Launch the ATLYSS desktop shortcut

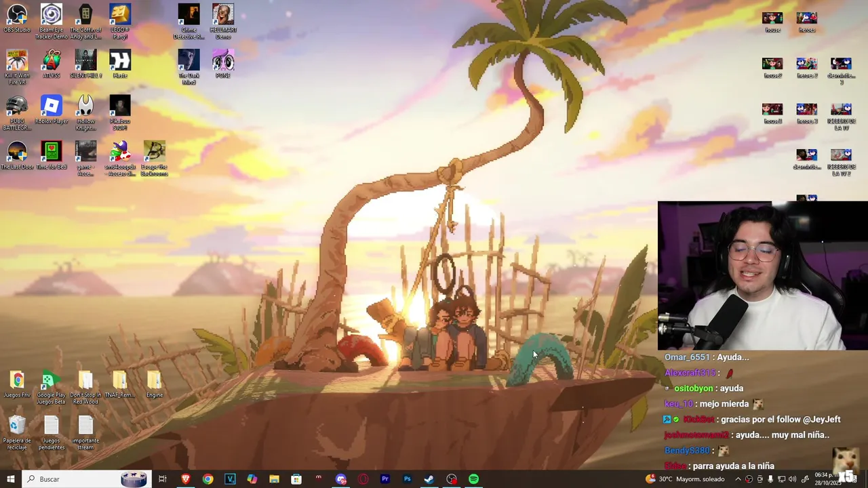52,64
